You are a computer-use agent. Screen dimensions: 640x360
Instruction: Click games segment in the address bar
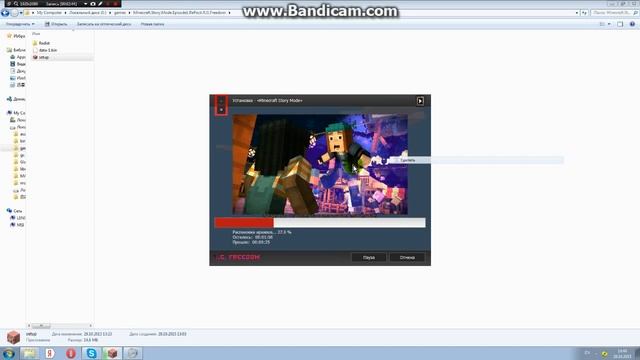pyautogui.click(x=120, y=13)
